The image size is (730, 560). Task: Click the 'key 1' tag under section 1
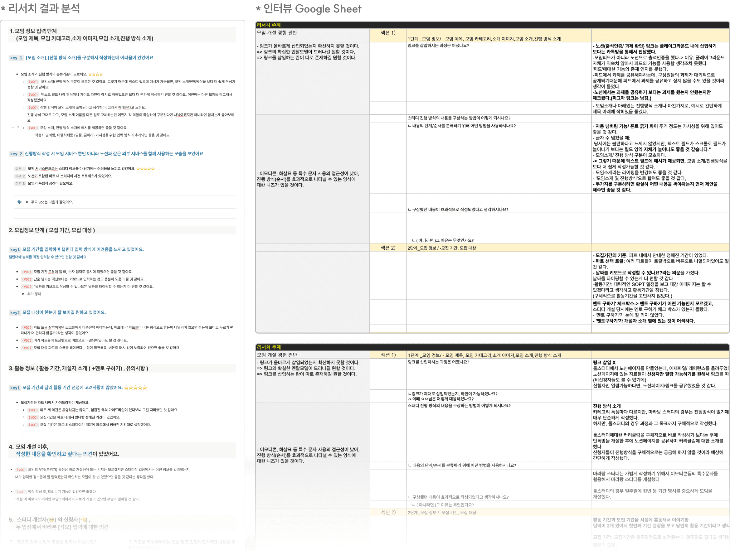pos(16,58)
